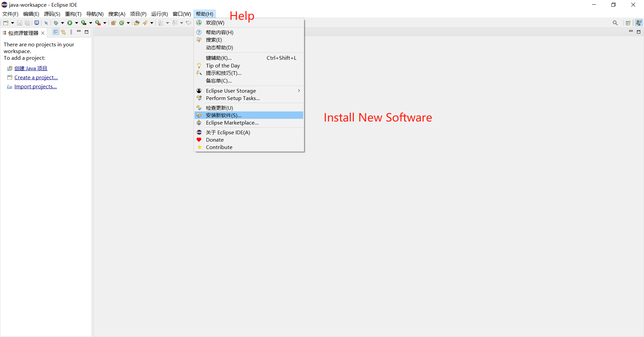Image resolution: width=644 pixels, height=337 pixels.
Task: Click the Last Edit Location icon
Action: [189, 23]
